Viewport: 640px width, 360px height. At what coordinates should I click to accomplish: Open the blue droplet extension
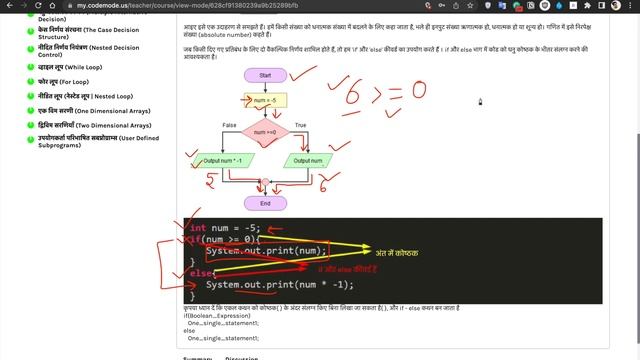tap(559, 5)
